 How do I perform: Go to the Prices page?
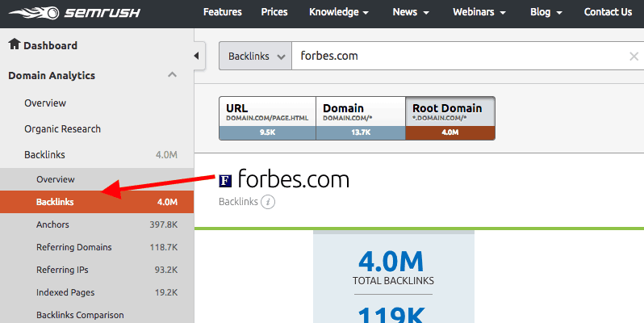[274, 12]
